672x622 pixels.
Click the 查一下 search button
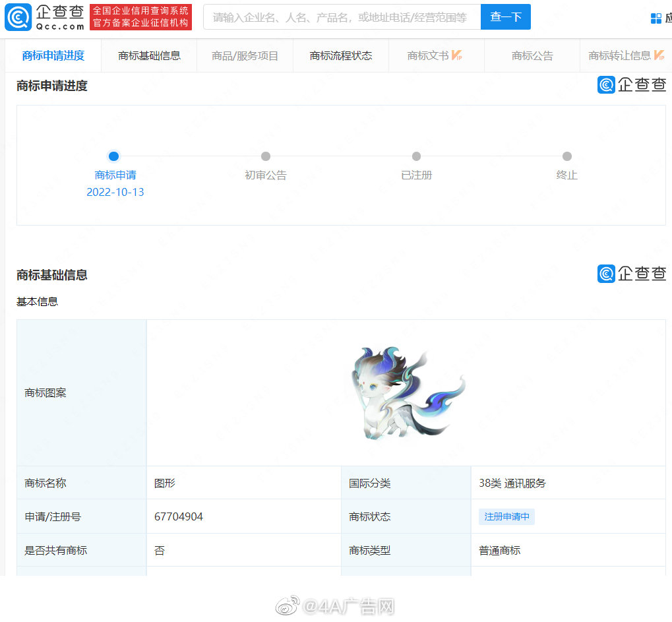point(506,17)
